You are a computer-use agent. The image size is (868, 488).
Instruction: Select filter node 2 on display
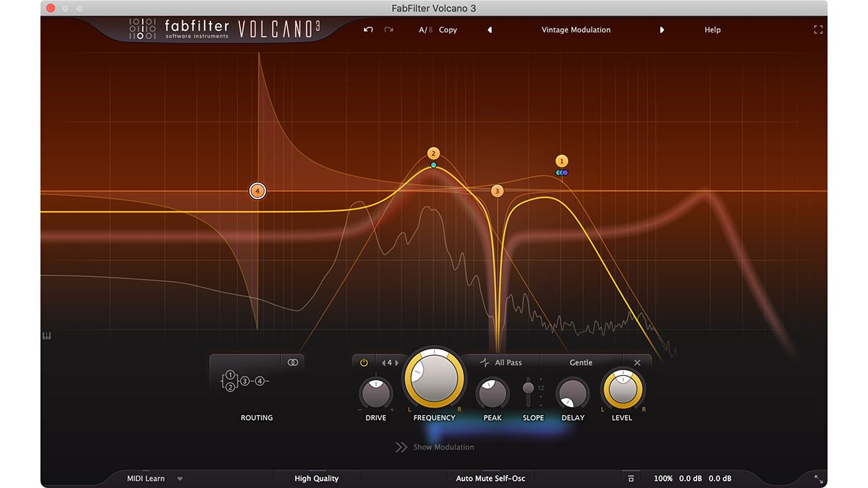(433, 153)
